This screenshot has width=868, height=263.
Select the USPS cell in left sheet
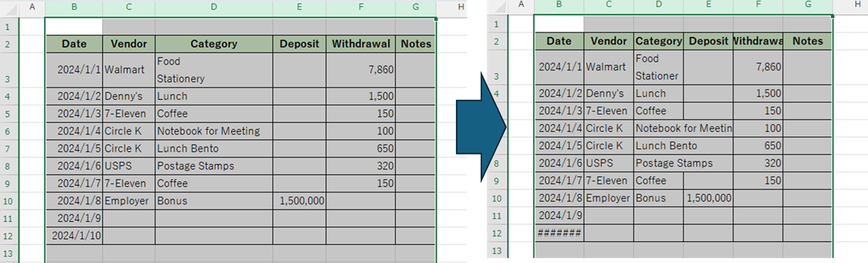(129, 166)
